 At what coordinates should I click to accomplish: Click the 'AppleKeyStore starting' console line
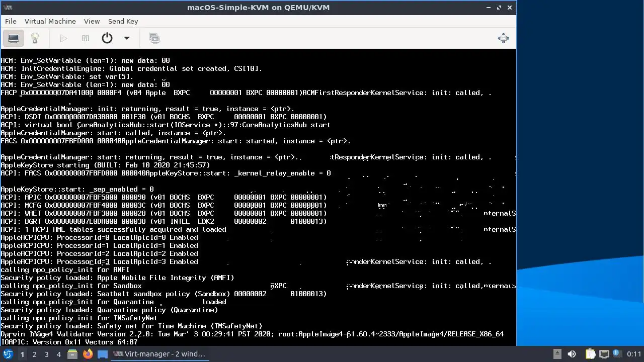tap(105, 165)
